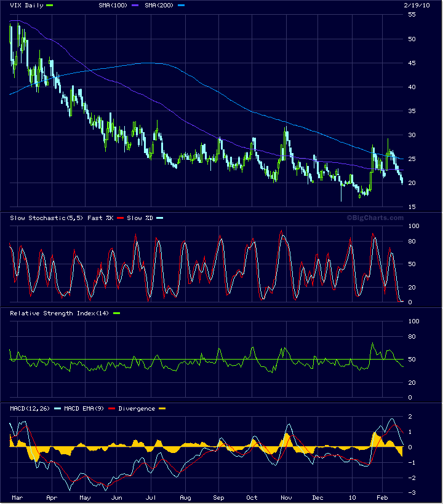Click the Aug month axis label

click(x=185, y=498)
